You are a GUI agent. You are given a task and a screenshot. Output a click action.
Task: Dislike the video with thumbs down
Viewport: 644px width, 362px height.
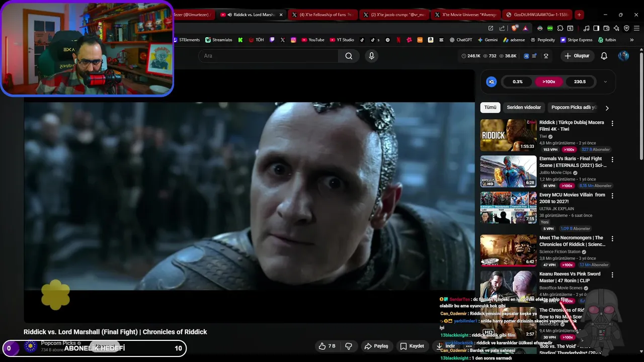[x=348, y=346]
